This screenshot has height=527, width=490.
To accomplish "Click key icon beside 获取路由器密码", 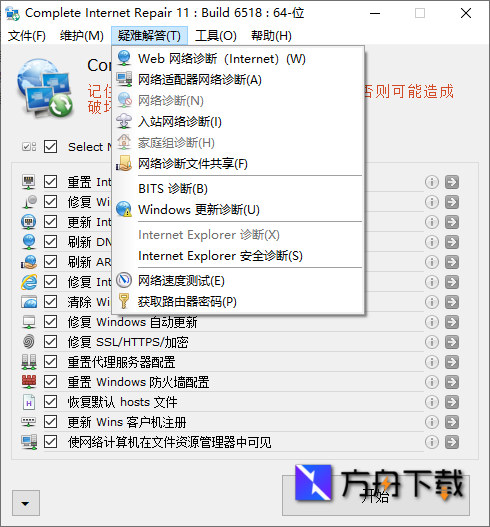I will click(x=124, y=301).
